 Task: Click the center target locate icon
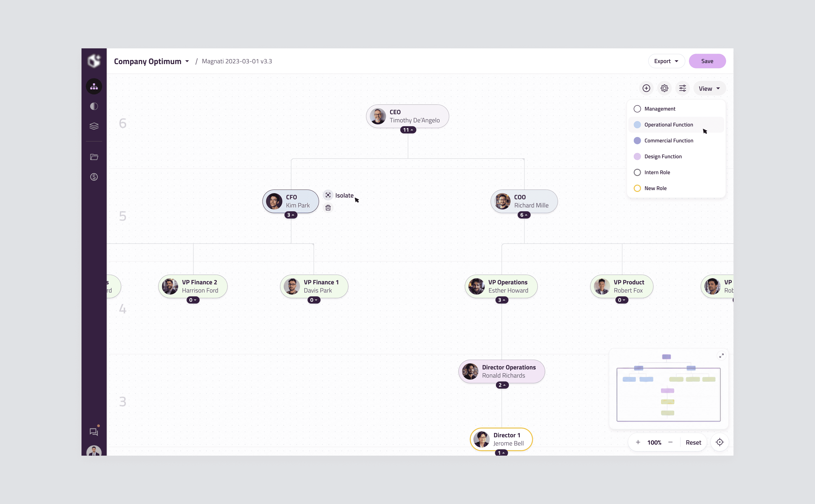(720, 442)
